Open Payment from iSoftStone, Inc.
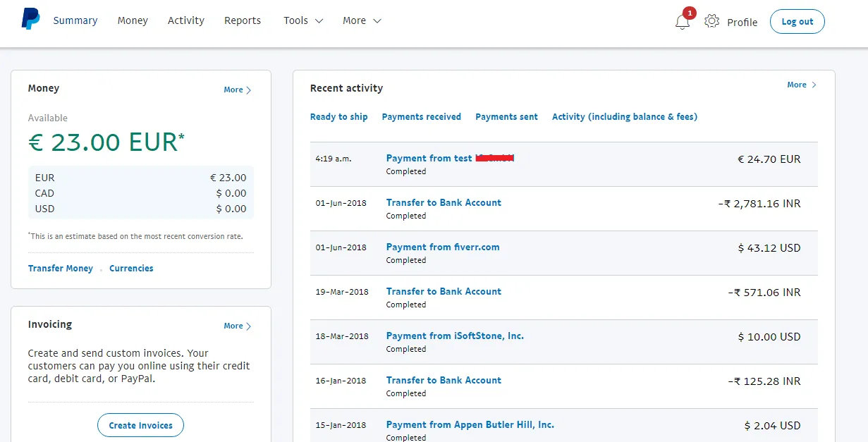The width and height of the screenshot is (868, 442). (455, 336)
